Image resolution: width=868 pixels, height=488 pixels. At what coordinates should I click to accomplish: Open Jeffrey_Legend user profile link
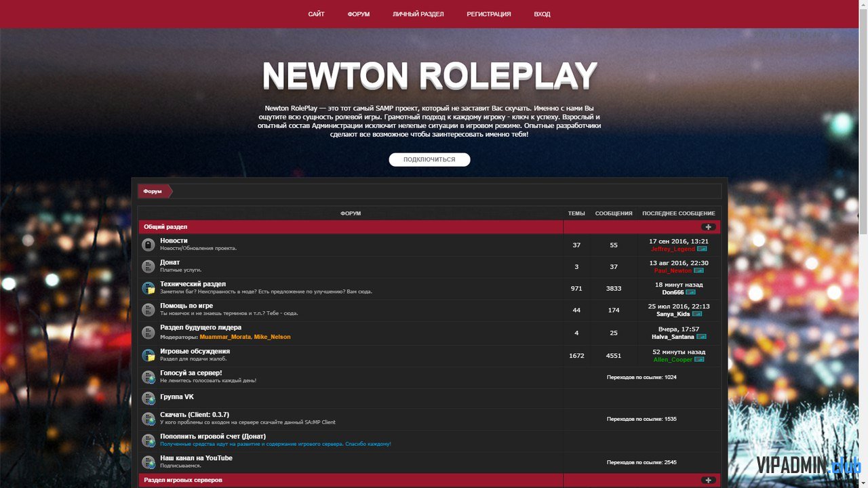(673, 249)
